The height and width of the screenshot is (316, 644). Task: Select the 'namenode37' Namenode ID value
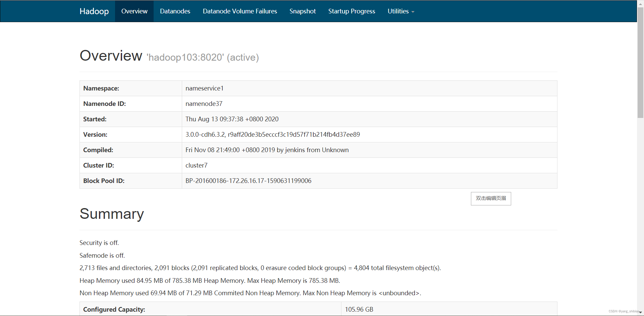pos(204,104)
